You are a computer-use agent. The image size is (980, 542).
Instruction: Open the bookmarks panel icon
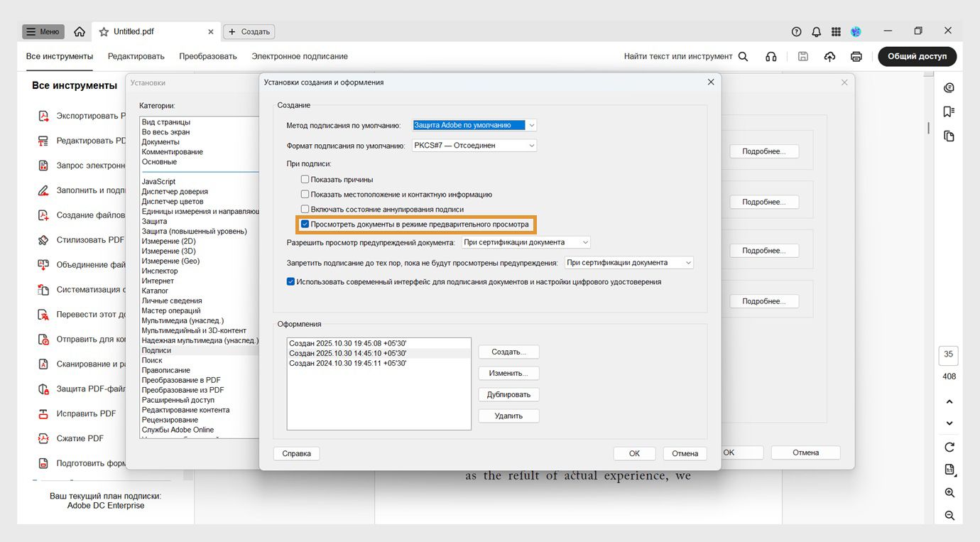(x=949, y=112)
